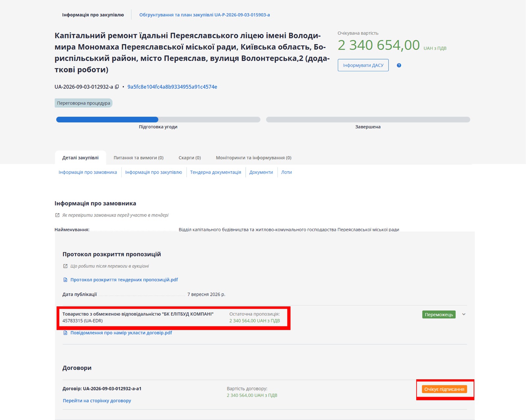Switch to Питання та вимоги (0) tab
Viewport: 526px width, 420px height.
(138, 158)
